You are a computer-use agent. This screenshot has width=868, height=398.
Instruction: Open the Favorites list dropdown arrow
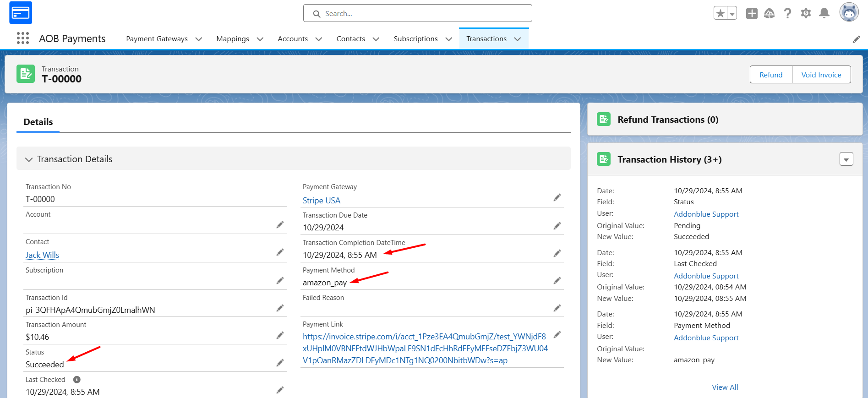pos(732,13)
